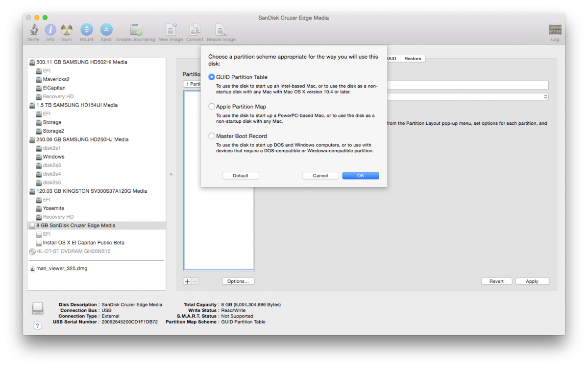Open the Info toolbar icon
This screenshot has width=588, height=368.
[50, 30]
